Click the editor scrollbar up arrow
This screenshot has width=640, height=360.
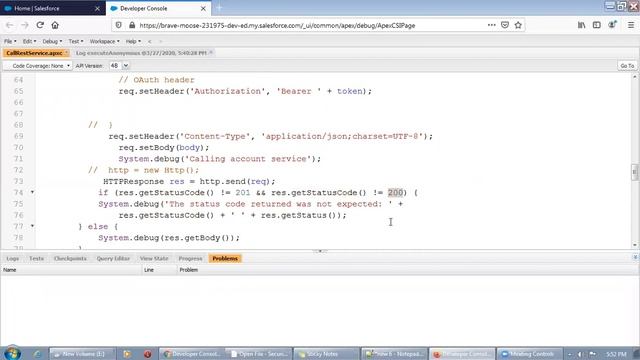pos(635,77)
